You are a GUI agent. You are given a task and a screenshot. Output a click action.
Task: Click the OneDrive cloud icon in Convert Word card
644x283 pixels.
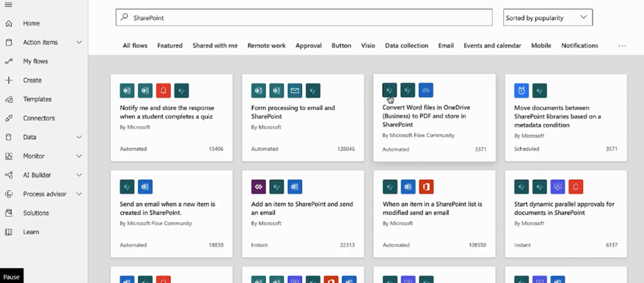pyautogui.click(x=426, y=90)
